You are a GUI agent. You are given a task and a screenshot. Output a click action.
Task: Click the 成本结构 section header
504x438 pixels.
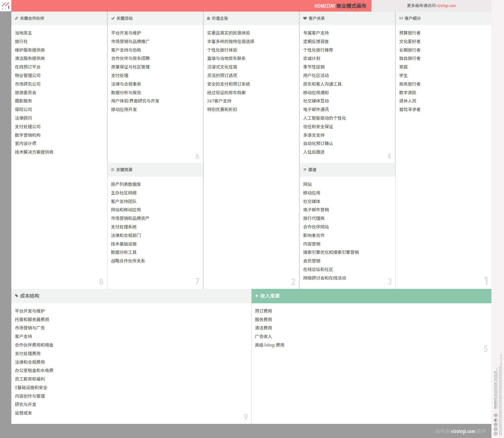tap(30, 296)
